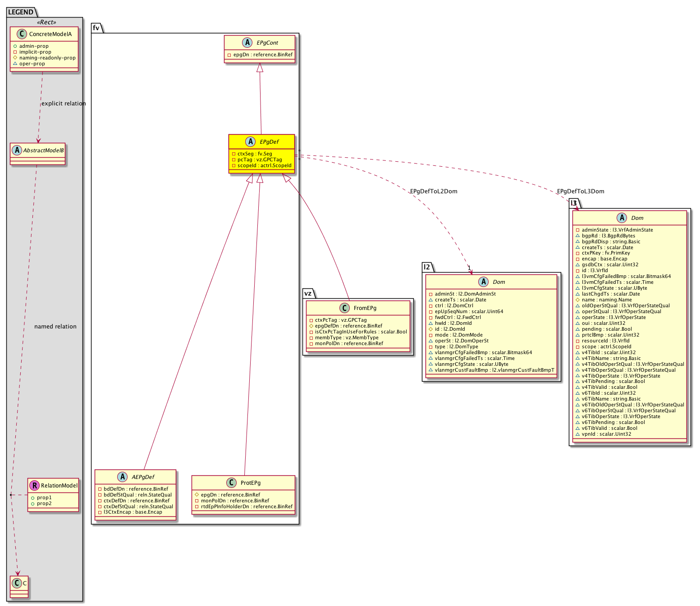Click the 'A' icon of AbstractModelB
This screenshot has width=700, height=606.
click(x=17, y=150)
